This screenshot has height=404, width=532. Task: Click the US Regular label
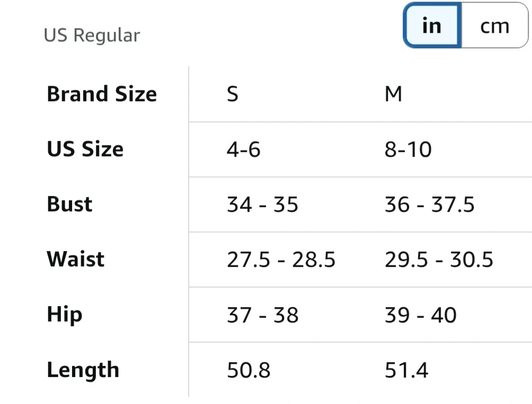(x=92, y=35)
